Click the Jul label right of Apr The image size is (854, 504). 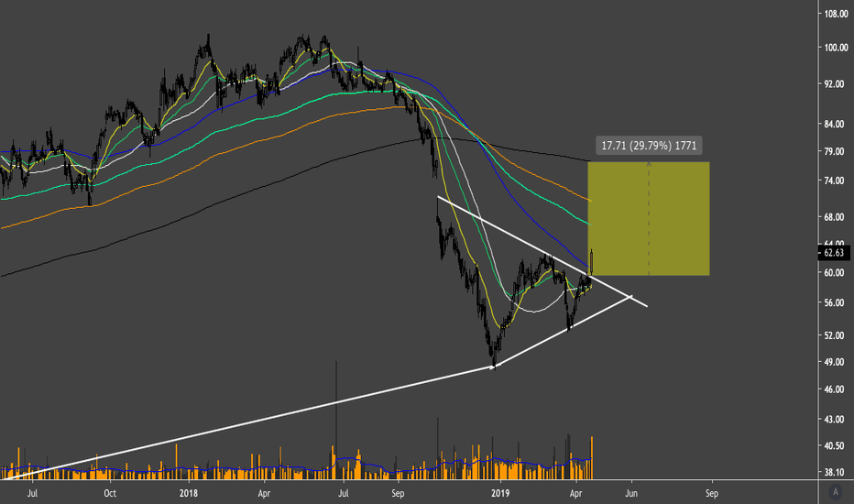click(344, 494)
